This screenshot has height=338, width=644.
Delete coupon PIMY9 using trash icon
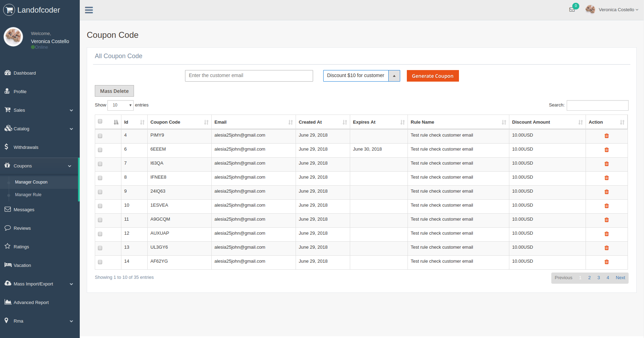[607, 136]
